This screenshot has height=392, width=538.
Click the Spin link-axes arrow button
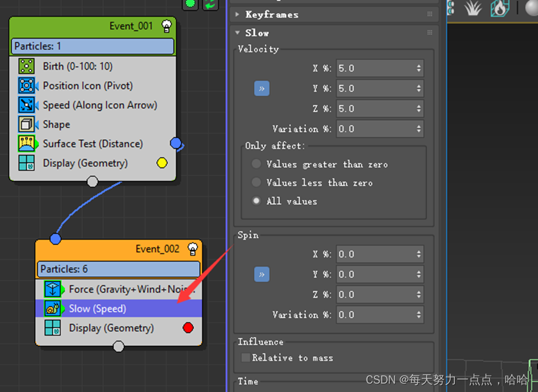[x=262, y=274]
